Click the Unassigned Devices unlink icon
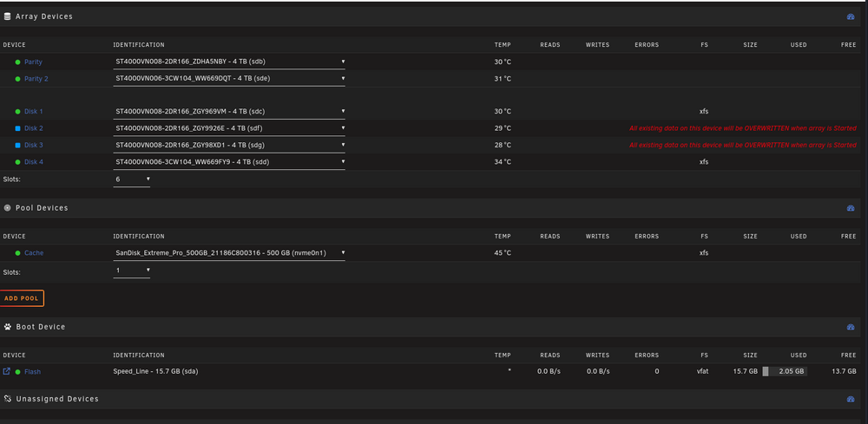The height and width of the screenshot is (424, 868). pyautogui.click(x=7, y=399)
